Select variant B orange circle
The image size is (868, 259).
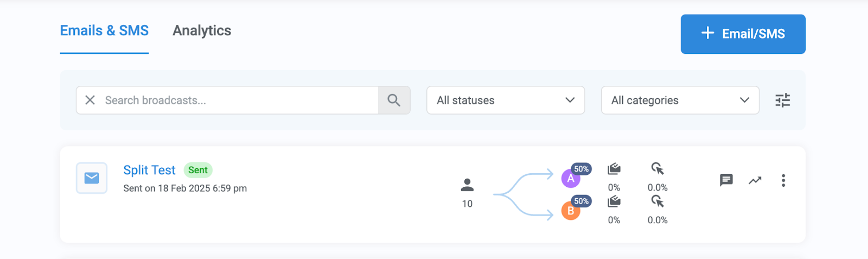click(570, 211)
